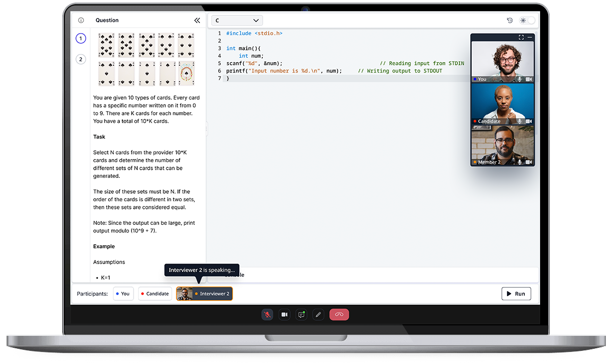
Task: Collapse the Question panel with double chevron
Action: pos(197,20)
